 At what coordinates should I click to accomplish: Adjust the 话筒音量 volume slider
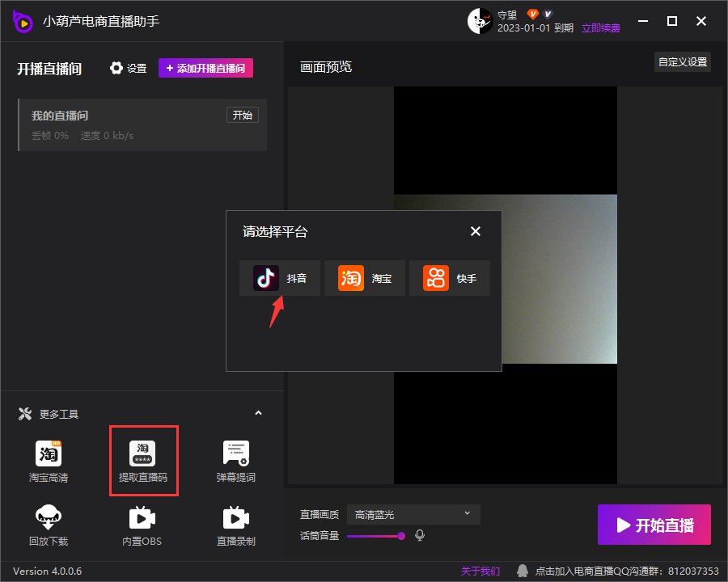pos(401,536)
